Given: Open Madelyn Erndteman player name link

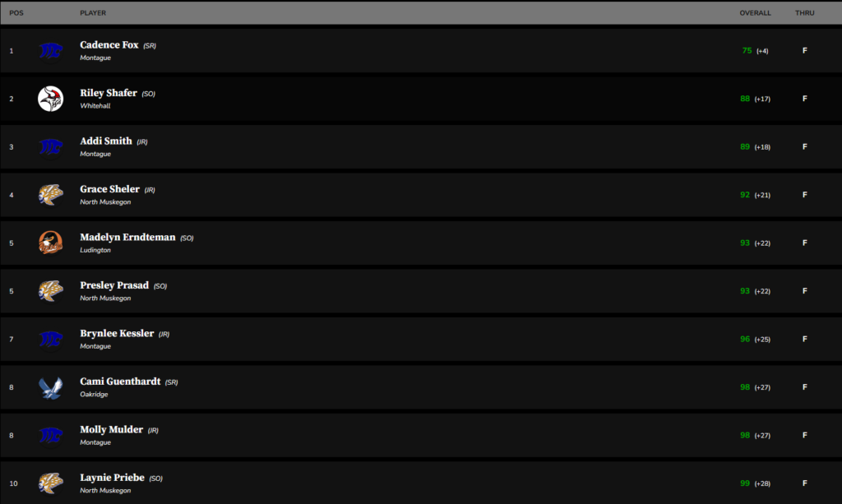Looking at the screenshot, I should point(127,237).
